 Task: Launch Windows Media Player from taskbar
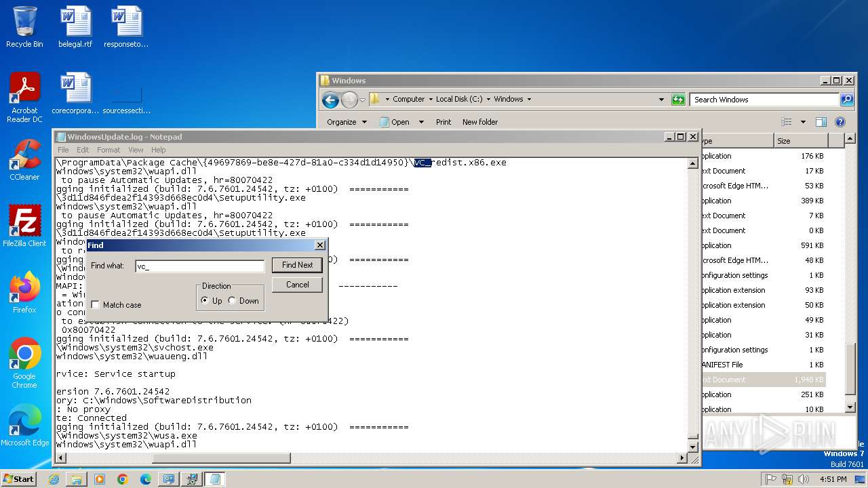(x=100, y=479)
